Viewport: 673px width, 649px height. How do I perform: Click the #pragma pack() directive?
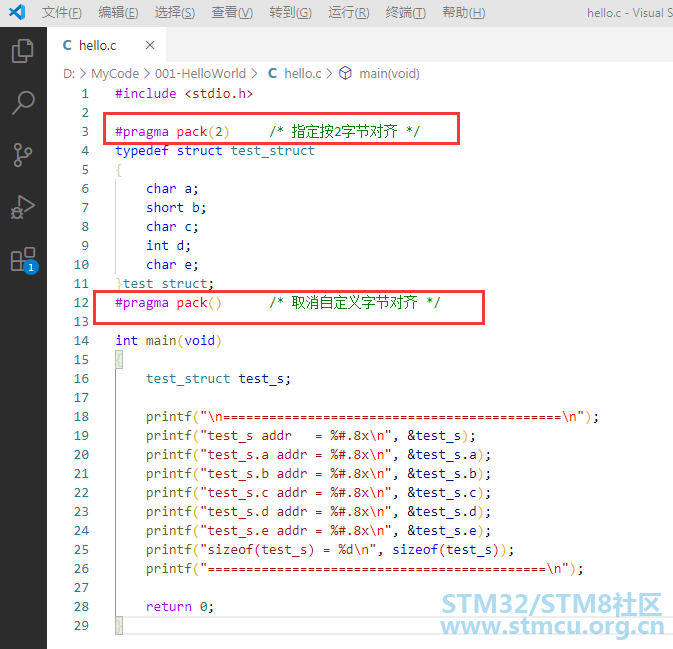point(168,303)
